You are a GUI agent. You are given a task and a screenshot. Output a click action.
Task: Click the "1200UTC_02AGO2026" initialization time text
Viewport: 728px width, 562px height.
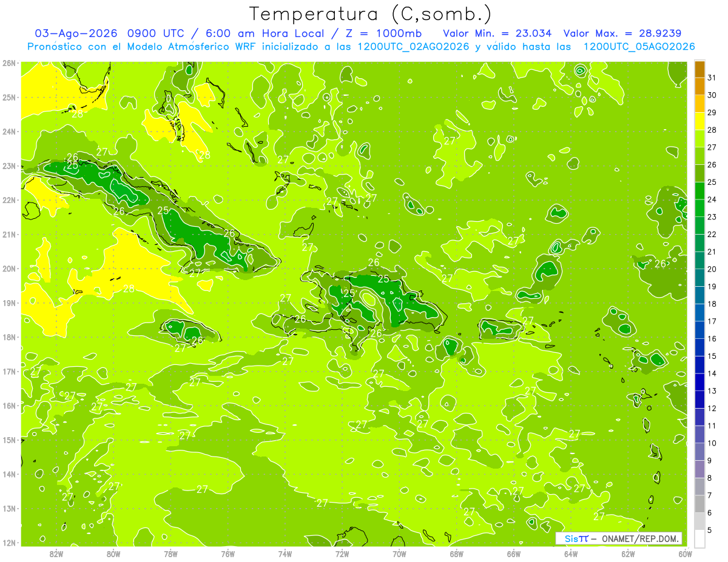point(413,47)
